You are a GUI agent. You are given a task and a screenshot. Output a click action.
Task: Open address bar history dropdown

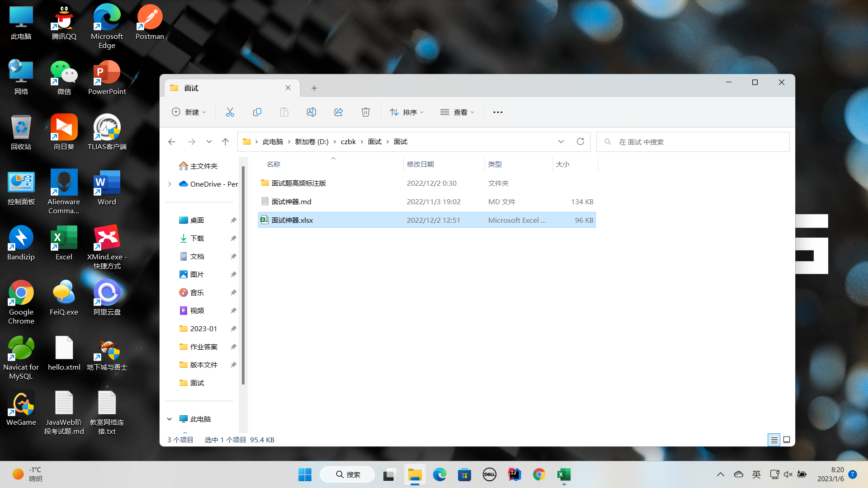tap(561, 141)
